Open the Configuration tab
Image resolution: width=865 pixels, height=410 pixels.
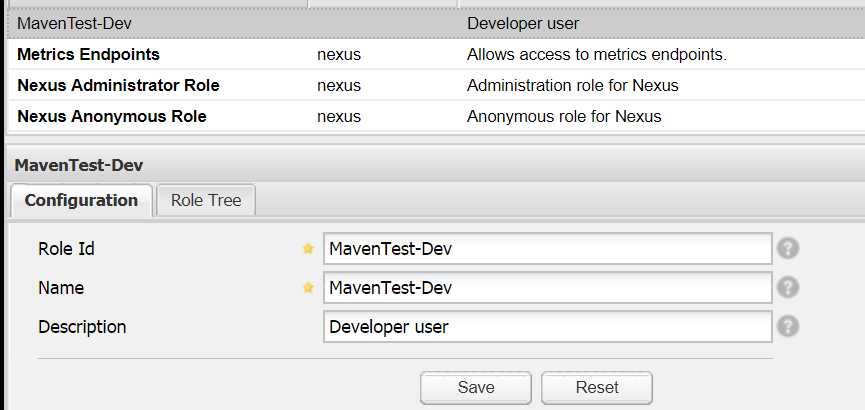point(81,200)
